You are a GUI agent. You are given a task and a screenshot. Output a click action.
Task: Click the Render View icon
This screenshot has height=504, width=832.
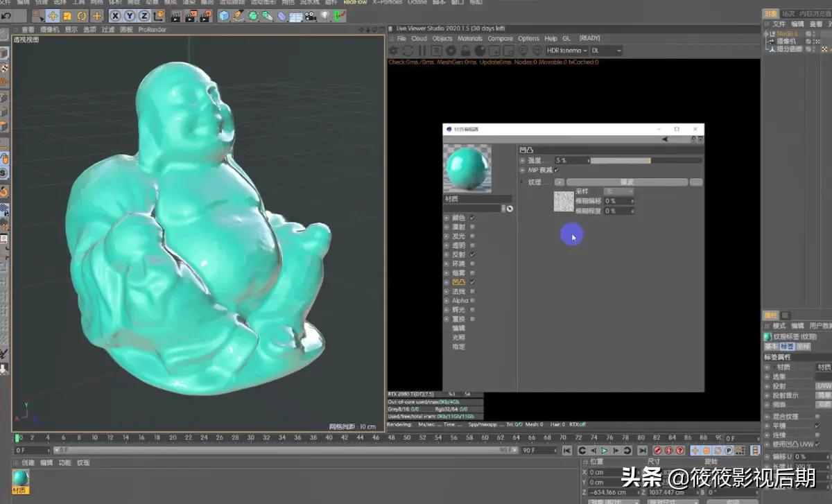point(176,15)
